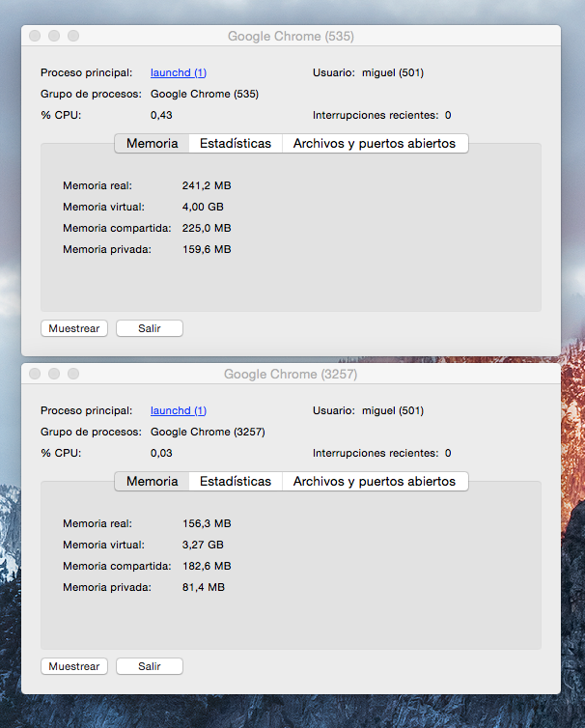Screen dimensions: 585x728
Task: Minimize the Google Chrome (3257) window
Action: (54, 374)
